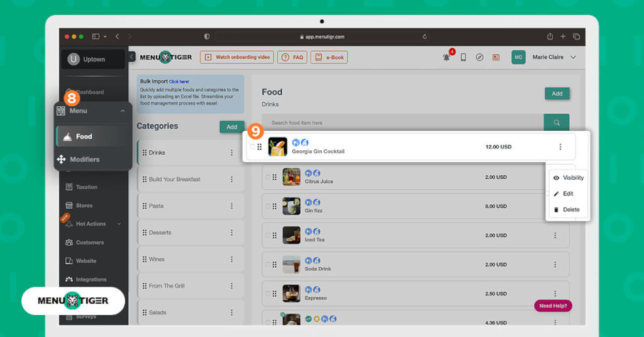644x337 pixels.
Task: Open Pasta category three-dot menu
Action: pyautogui.click(x=231, y=206)
